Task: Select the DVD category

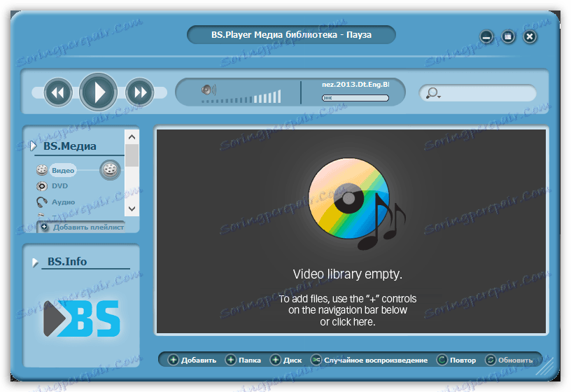Action: (x=59, y=186)
